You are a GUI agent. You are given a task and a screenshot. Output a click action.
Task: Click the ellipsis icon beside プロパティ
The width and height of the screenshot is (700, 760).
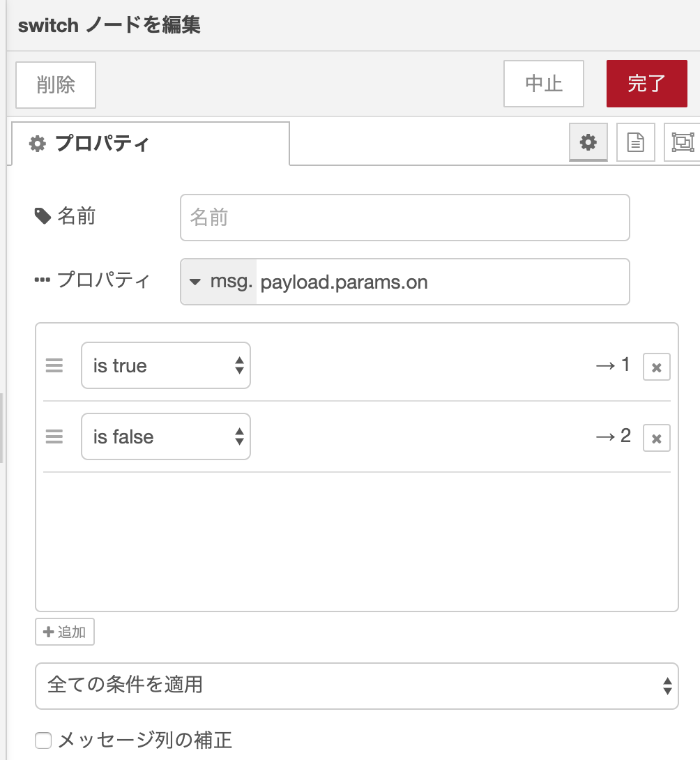pyautogui.click(x=42, y=280)
